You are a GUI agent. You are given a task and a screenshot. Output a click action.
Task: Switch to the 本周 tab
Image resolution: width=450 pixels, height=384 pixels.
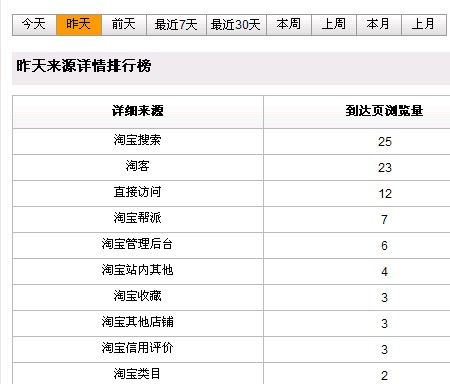(x=289, y=25)
